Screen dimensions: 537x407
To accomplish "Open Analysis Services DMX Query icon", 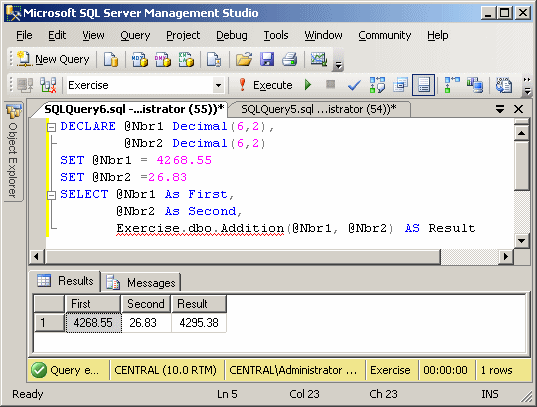I will 163,59.
